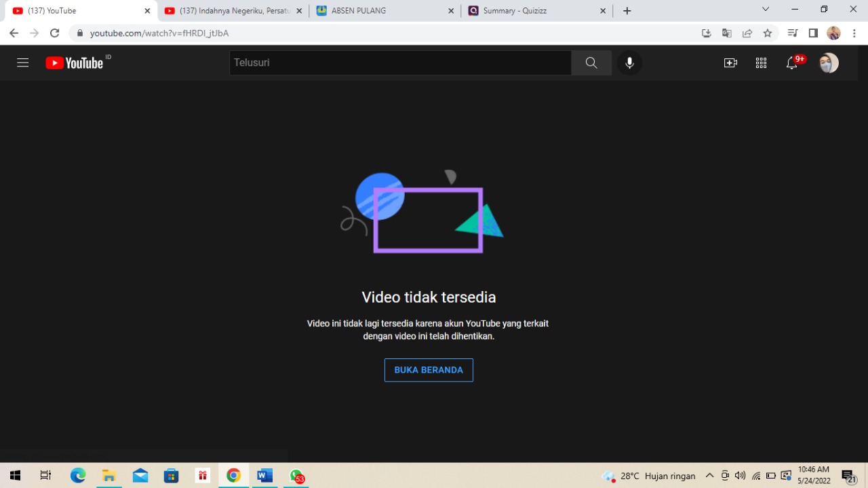Click the YouTube profile avatar

coord(828,62)
